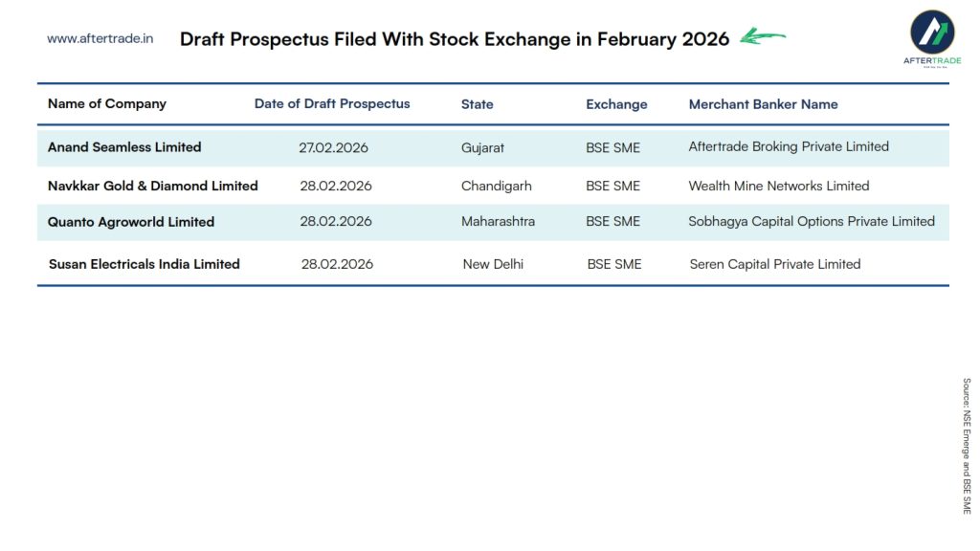Viewport: 980px width, 551px height.
Task: Select Anand Seamless Limited company name
Action: pos(124,147)
